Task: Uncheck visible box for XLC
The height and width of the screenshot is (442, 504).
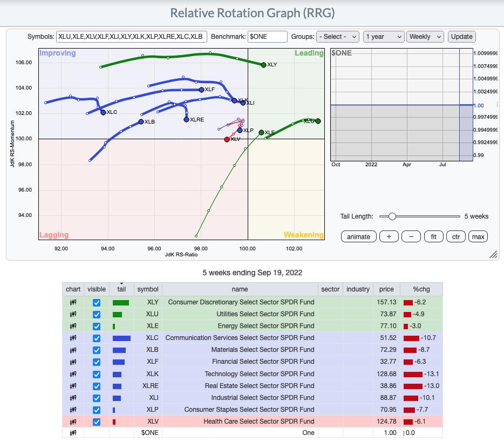Action: point(97,338)
